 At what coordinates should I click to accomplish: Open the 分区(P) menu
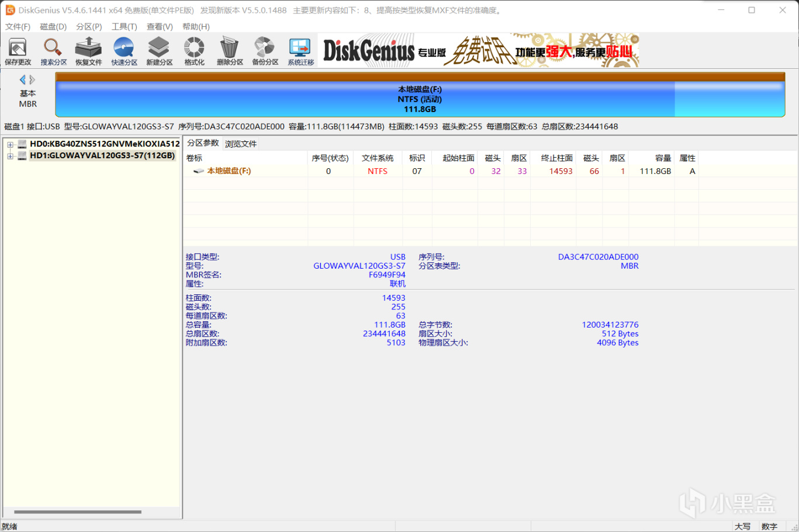[89, 27]
